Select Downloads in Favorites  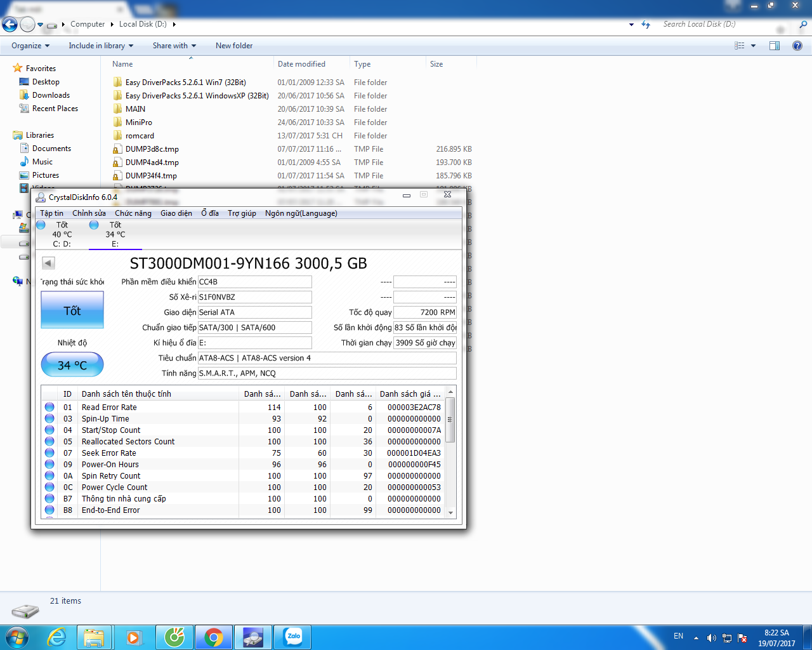[x=51, y=95]
